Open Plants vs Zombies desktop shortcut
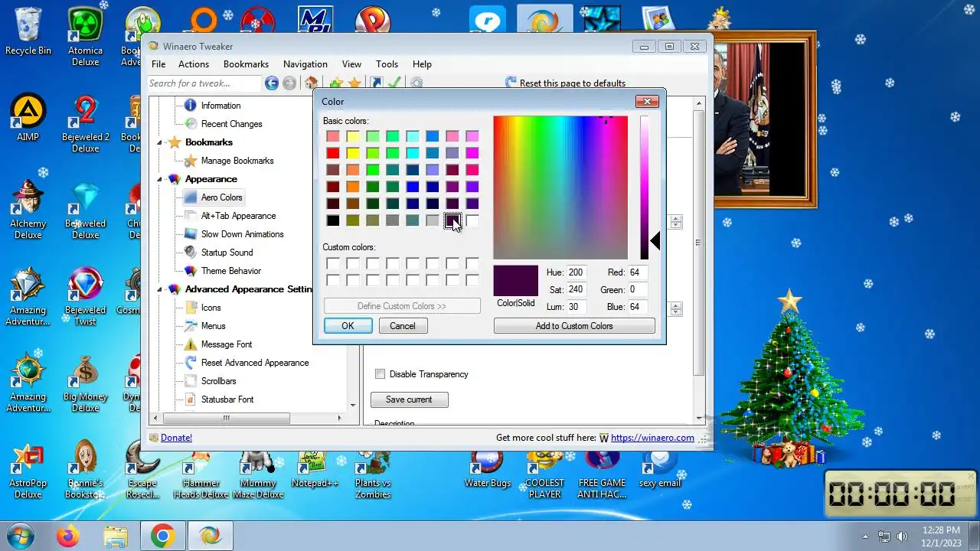 [x=373, y=471]
